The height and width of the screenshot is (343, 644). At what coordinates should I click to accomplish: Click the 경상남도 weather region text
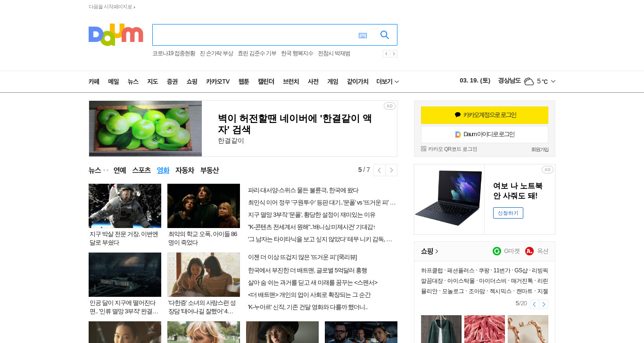coord(509,81)
